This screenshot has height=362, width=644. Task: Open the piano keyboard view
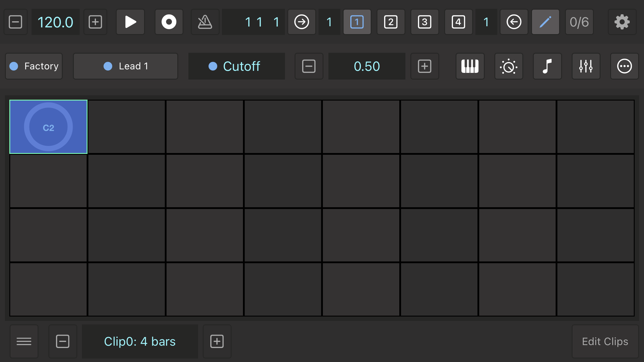click(470, 66)
